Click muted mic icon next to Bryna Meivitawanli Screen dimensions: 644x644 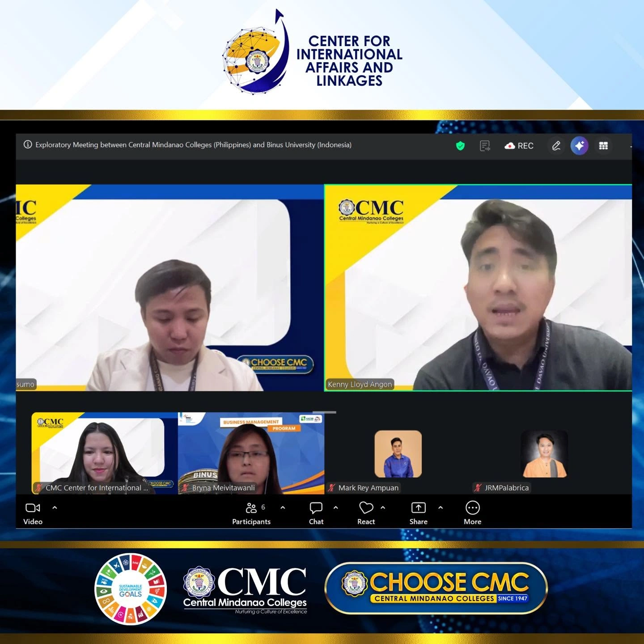point(185,487)
